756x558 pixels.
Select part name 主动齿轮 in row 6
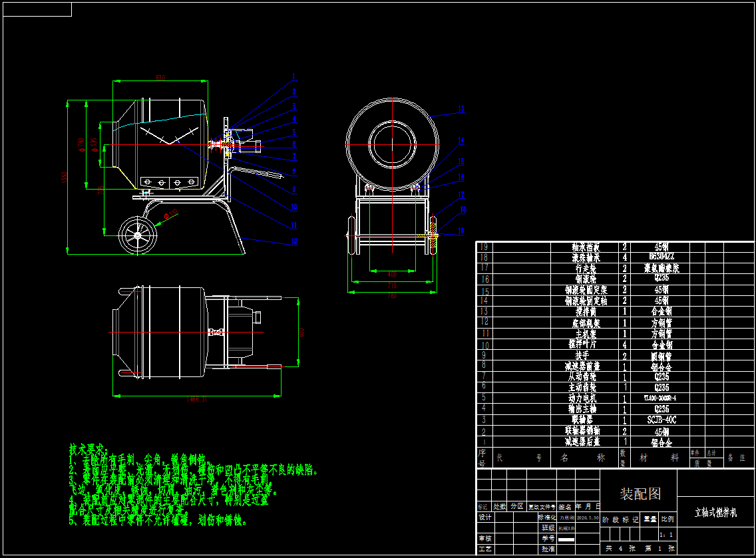point(582,388)
